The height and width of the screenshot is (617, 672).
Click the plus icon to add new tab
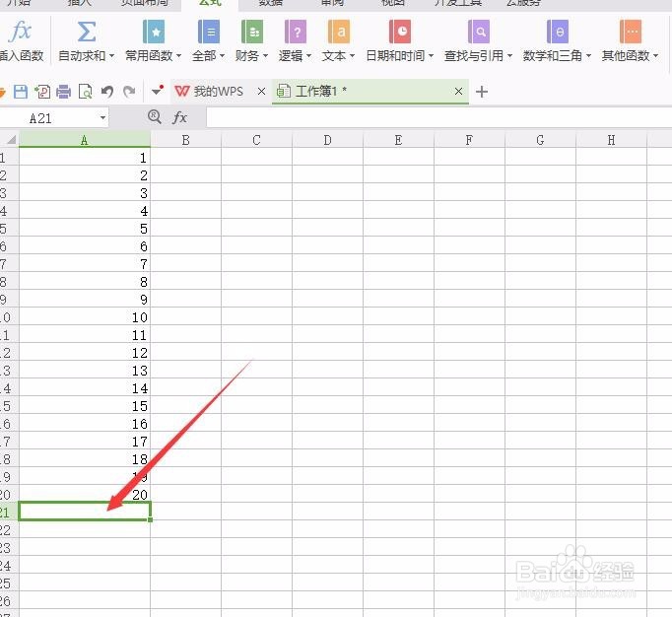coord(482,92)
